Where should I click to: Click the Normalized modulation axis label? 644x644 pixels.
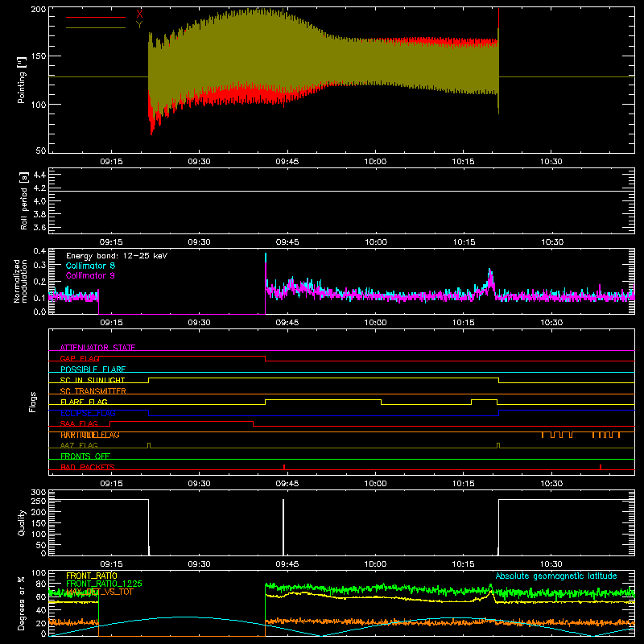(21, 281)
